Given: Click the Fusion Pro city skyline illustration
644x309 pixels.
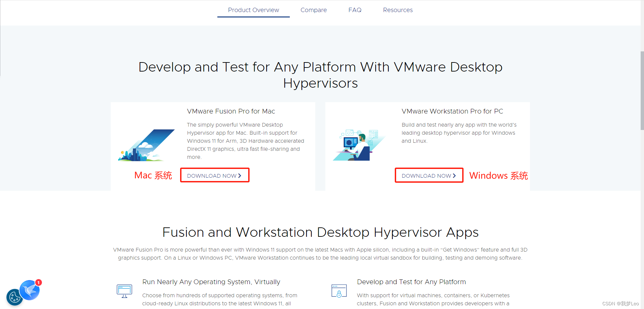Looking at the screenshot, I should point(147,145).
